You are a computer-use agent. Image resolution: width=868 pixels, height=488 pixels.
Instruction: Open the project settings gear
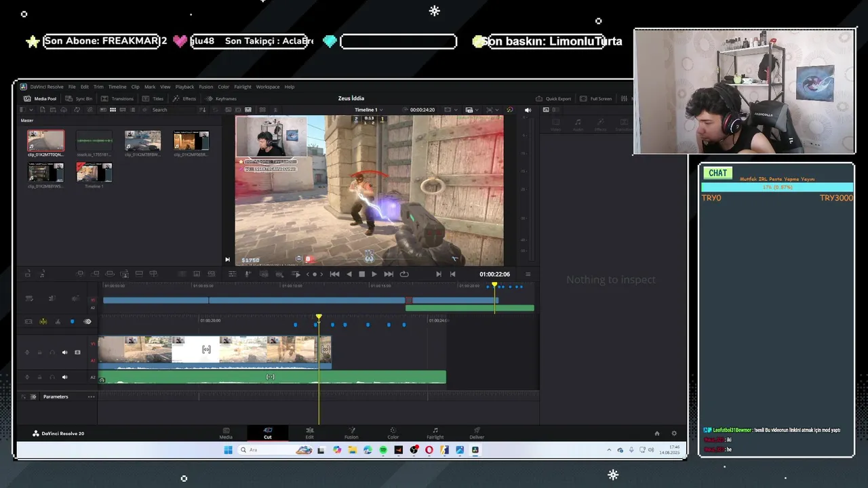pos(673,433)
